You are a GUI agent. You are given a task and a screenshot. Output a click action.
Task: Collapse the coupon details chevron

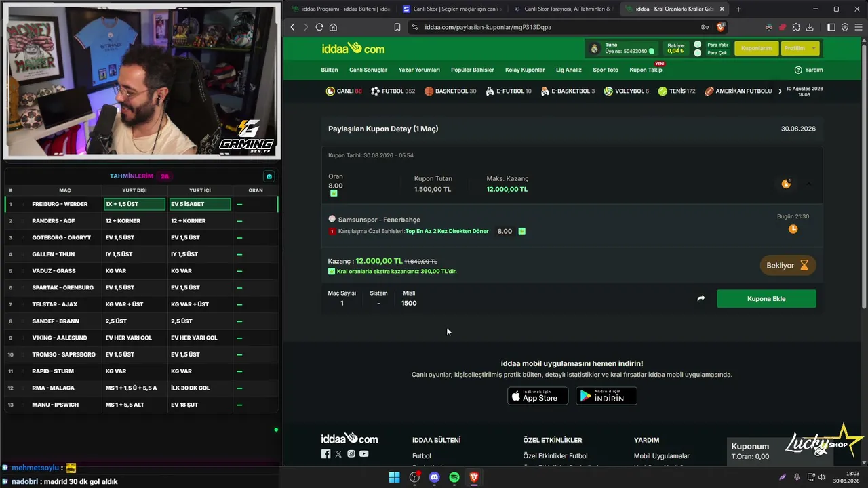[x=808, y=184]
